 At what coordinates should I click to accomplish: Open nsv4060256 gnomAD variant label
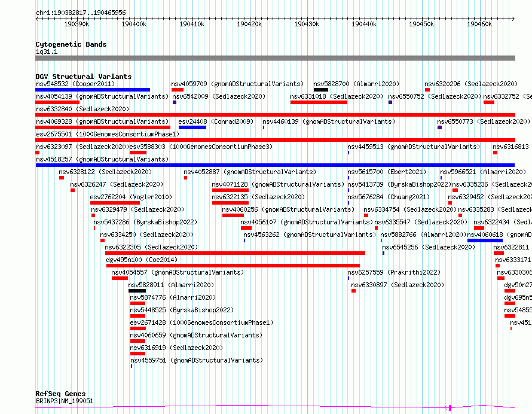tap(288, 209)
